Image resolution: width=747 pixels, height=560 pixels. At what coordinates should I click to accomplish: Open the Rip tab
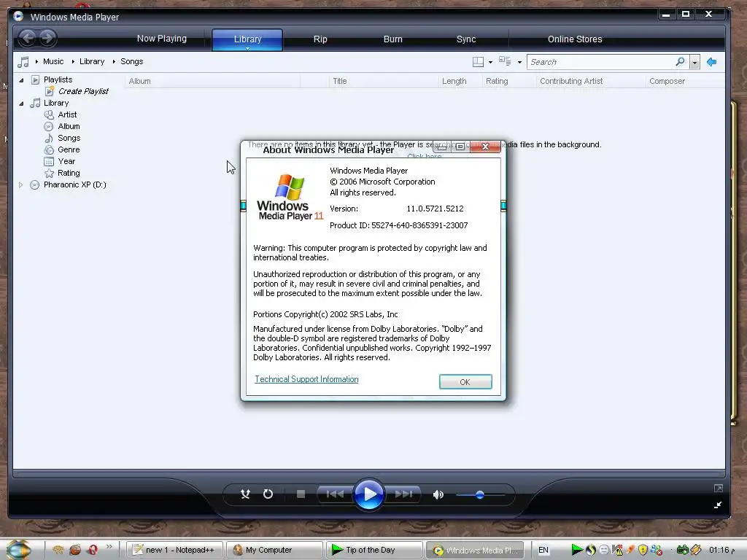[320, 39]
